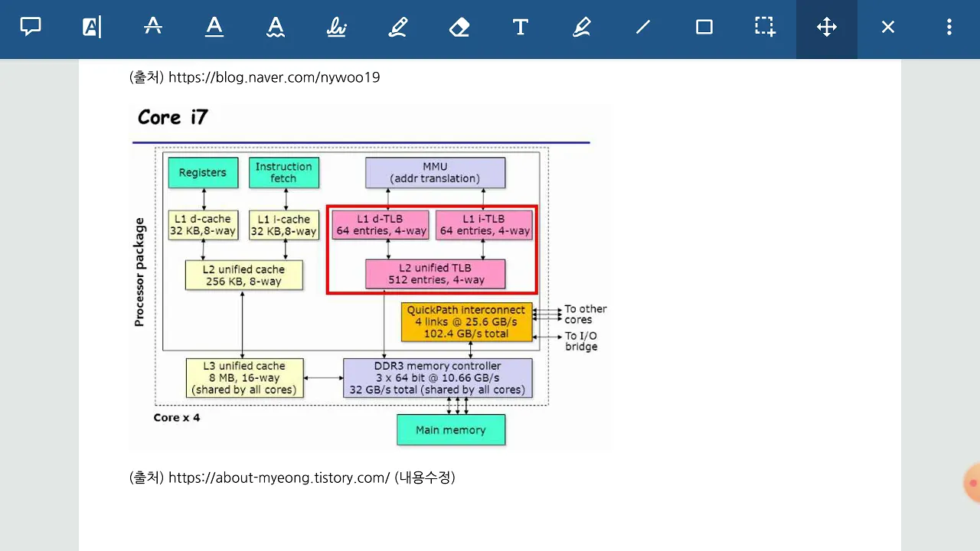Click the 'L1 i-TLB' box
Viewport: 980px width, 551px height.
(484, 225)
